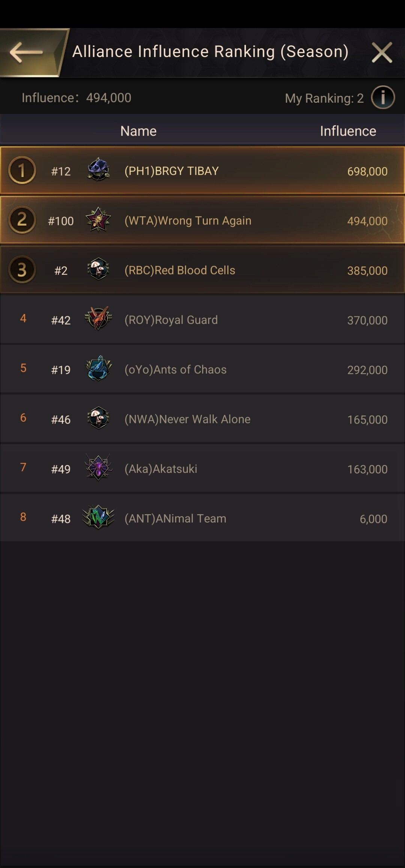The height and width of the screenshot is (868, 405).
Task: Open the ranking info icon
Action: click(382, 97)
